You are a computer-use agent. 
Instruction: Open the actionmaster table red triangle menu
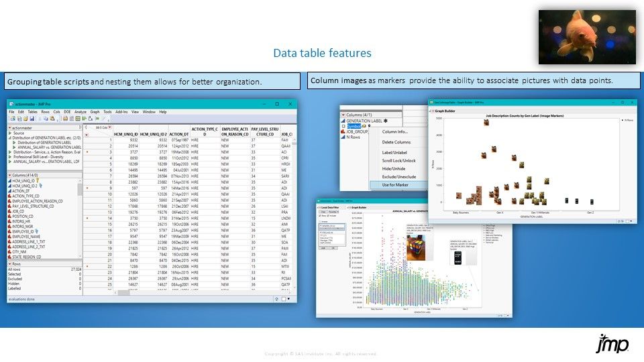[x=10, y=127]
